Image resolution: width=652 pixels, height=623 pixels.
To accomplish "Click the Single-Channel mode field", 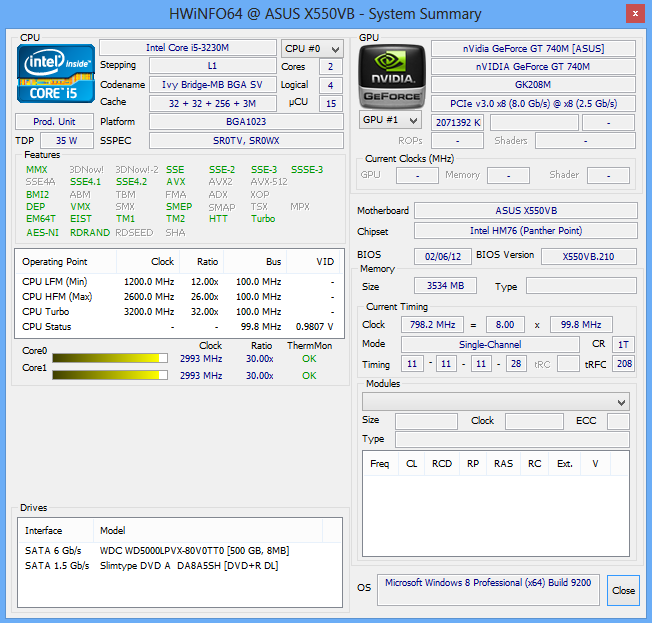I will 490,344.
